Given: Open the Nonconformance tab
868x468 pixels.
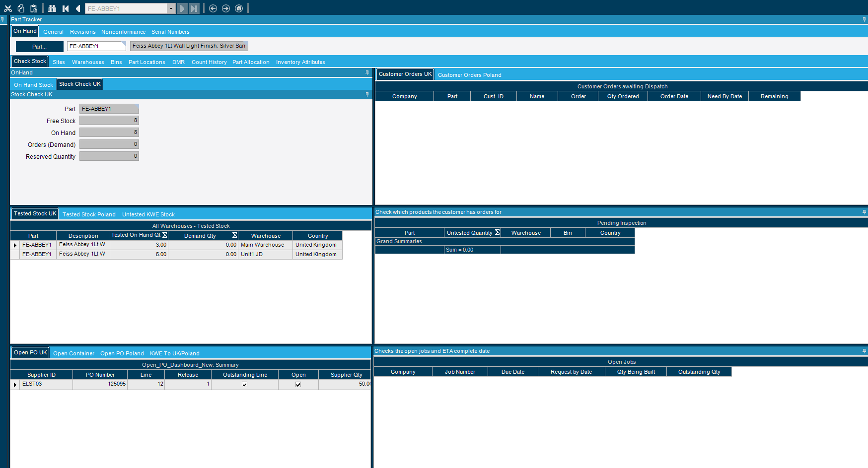Looking at the screenshot, I should [123, 32].
